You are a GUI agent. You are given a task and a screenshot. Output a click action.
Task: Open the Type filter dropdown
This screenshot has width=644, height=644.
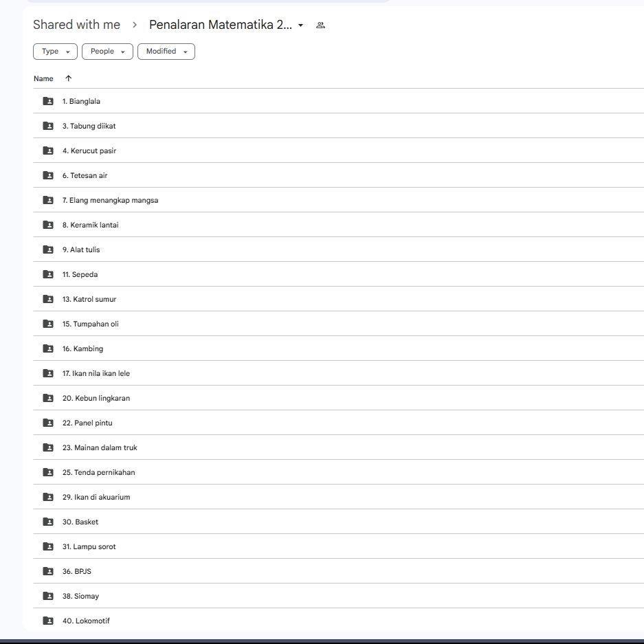(55, 52)
